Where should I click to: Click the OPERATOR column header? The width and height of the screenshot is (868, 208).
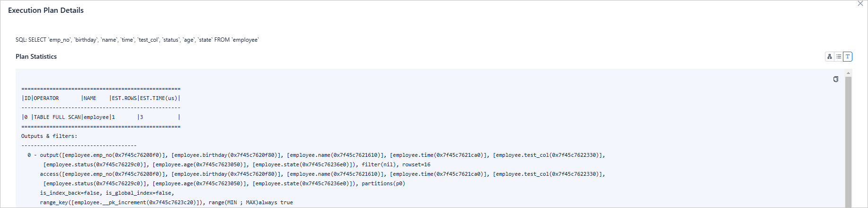[x=46, y=99]
